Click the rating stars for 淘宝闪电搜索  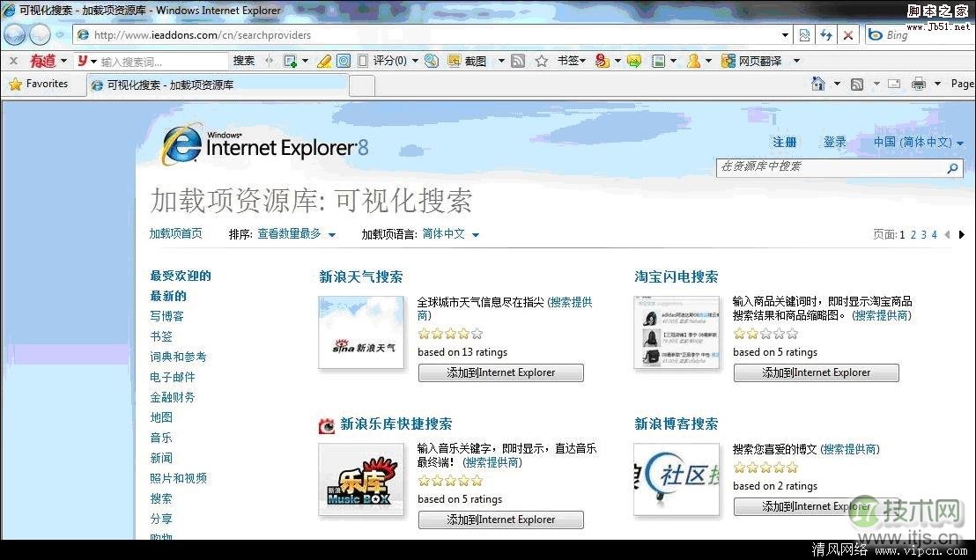[765, 334]
